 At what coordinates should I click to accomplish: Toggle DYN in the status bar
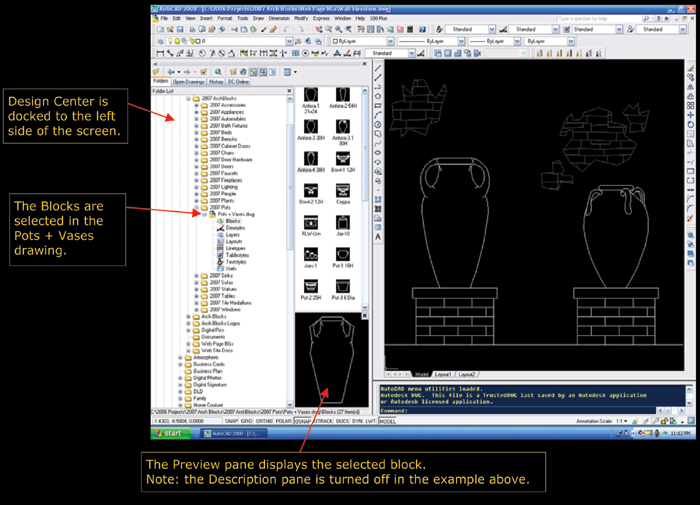pos(357,421)
